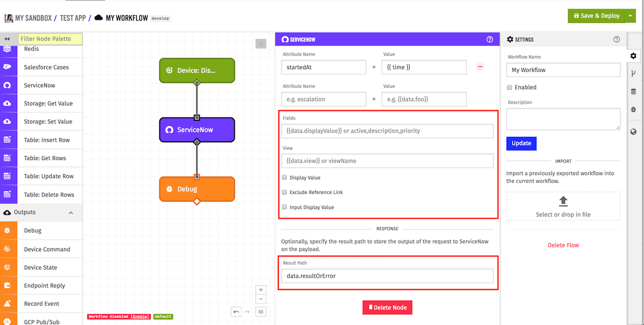The image size is (644, 325).
Task: Click the e.g. {{data.foo}} value field
Action: (424, 99)
